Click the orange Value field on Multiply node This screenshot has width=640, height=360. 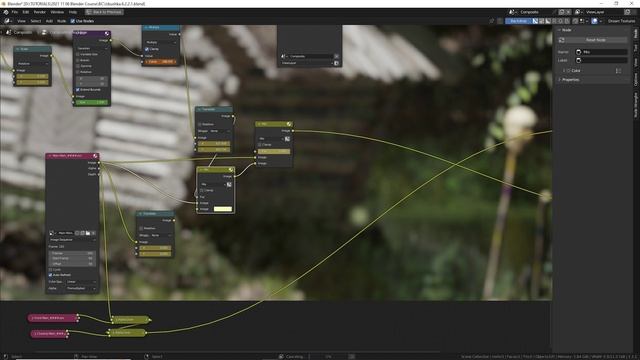click(161, 62)
